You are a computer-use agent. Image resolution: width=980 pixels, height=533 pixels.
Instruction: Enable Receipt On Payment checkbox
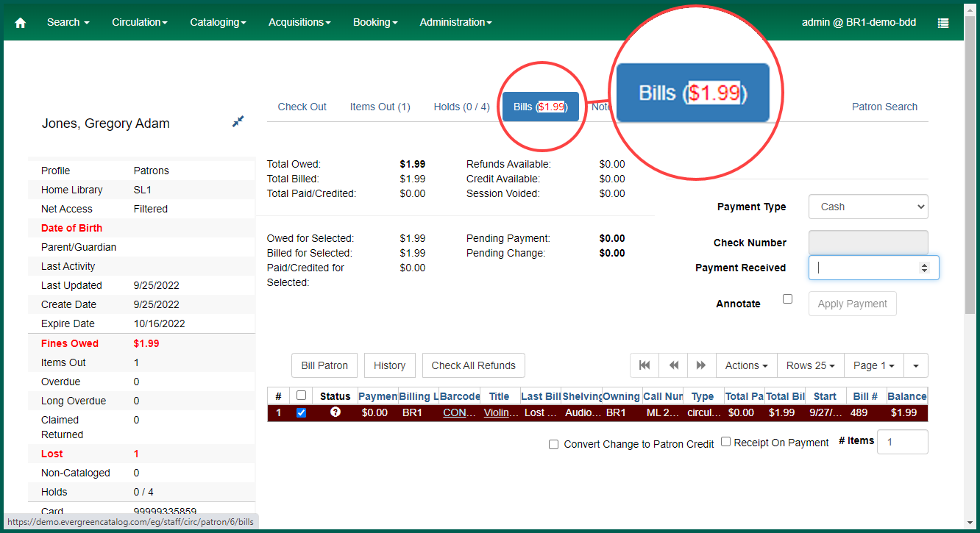[725, 442]
